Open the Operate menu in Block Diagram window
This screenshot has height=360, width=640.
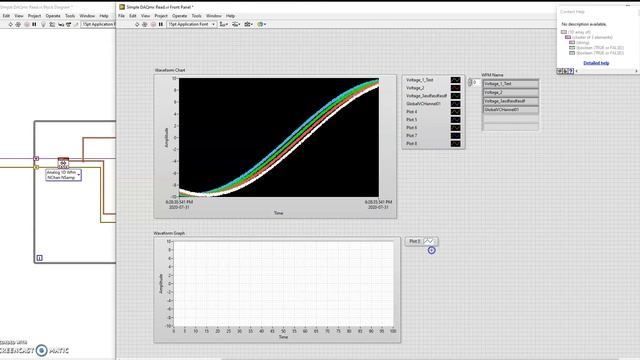[x=53, y=16]
